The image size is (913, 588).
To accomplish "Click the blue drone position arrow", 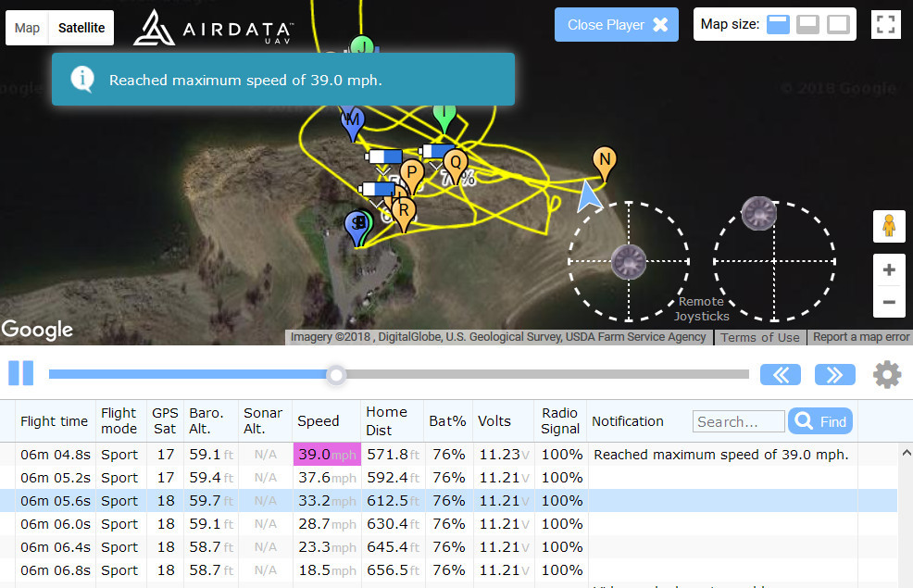I will point(588,196).
